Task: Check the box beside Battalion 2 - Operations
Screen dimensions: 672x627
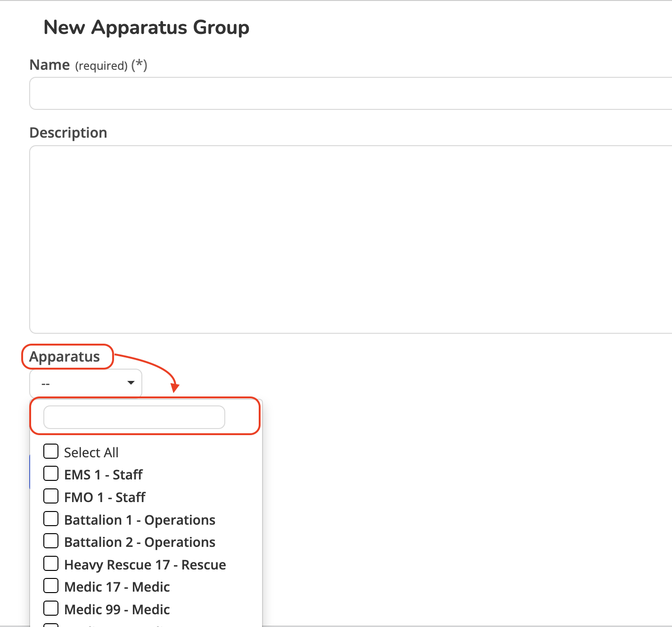Action: (x=51, y=541)
